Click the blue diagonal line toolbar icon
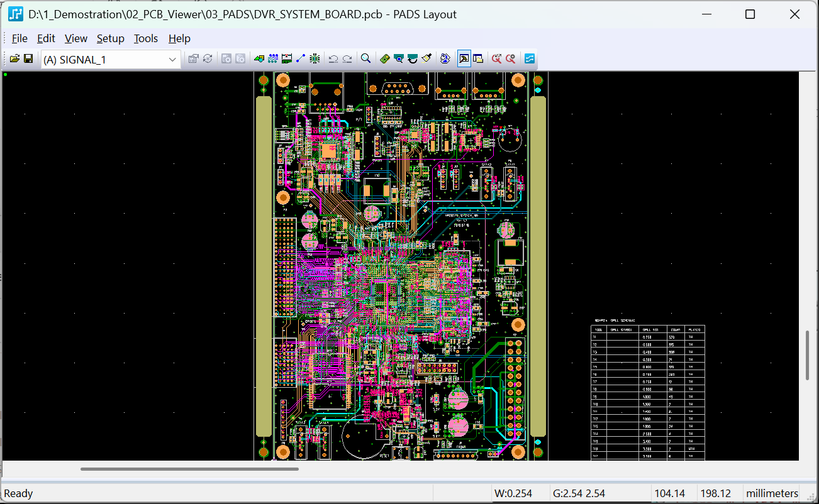This screenshot has width=819, height=504. pyautogui.click(x=301, y=59)
